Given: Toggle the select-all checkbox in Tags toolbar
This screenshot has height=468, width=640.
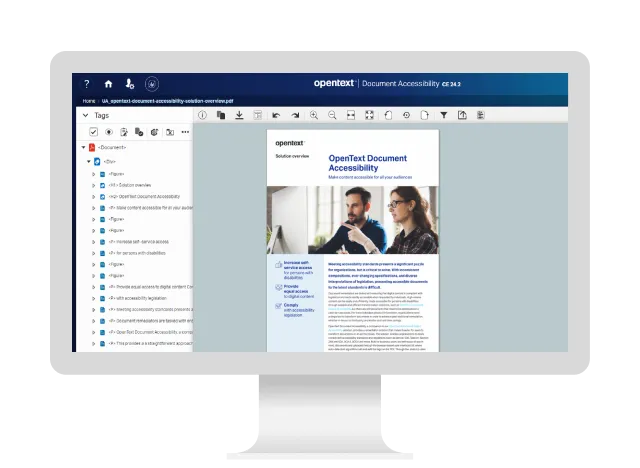Looking at the screenshot, I should point(93,132).
